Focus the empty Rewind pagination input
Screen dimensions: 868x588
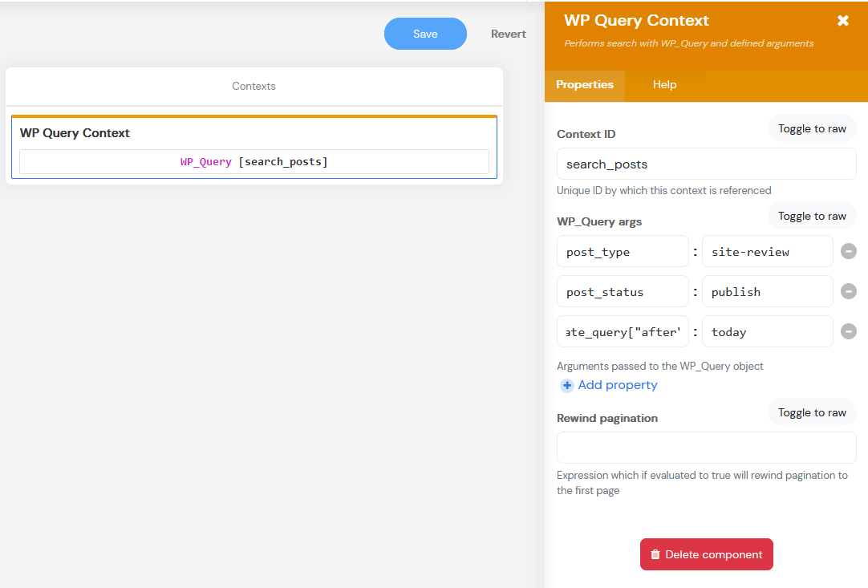coord(706,448)
